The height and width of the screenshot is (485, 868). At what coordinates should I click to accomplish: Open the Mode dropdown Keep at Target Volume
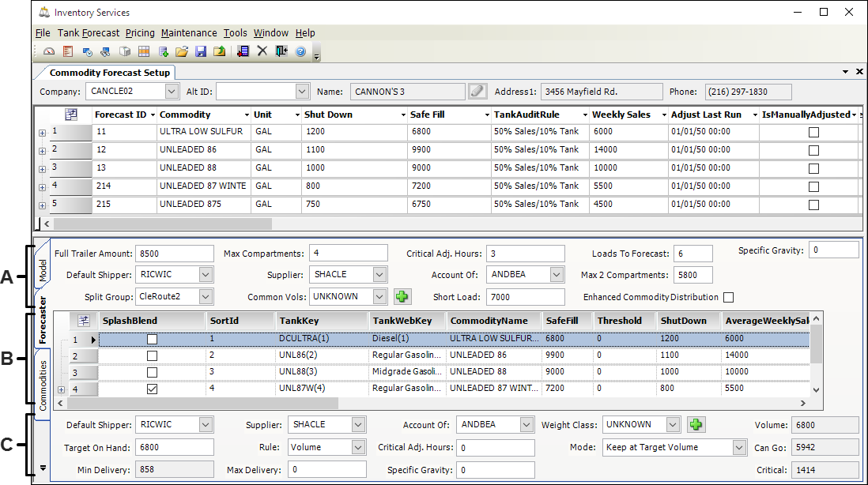coord(738,447)
